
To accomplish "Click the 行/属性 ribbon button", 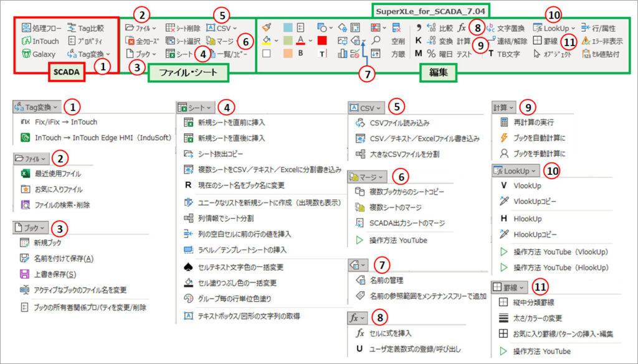I will pos(599,28).
